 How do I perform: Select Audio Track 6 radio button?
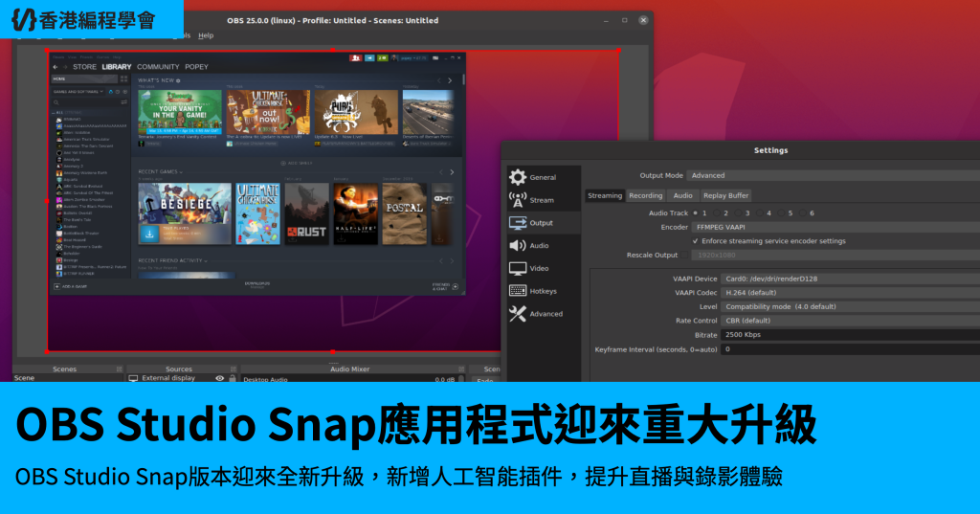(803, 213)
